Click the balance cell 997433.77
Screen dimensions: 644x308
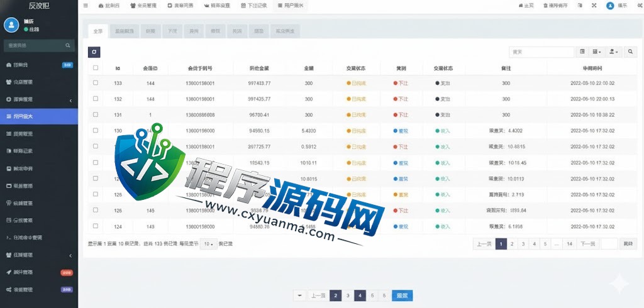(260, 83)
